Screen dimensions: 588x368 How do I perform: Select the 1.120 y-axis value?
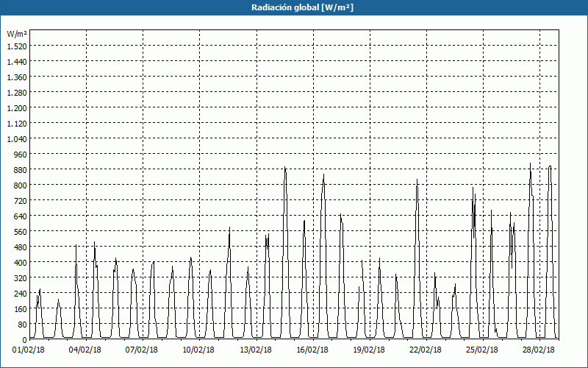pos(17,123)
